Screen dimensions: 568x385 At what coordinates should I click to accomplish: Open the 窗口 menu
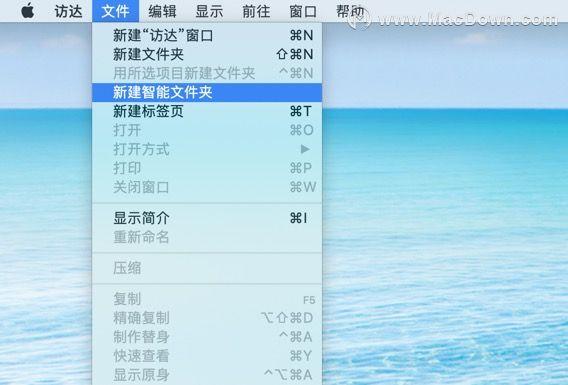pos(303,11)
